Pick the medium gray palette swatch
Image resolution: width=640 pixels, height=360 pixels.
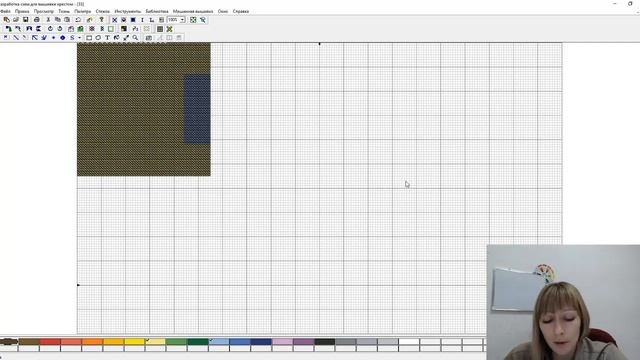click(x=346, y=342)
